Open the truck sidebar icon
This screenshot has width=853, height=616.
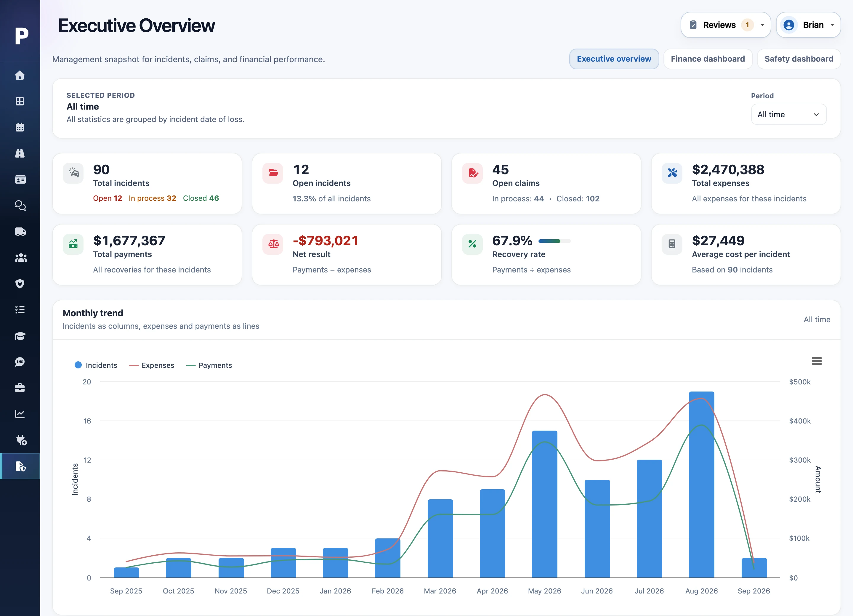[20, 232]
